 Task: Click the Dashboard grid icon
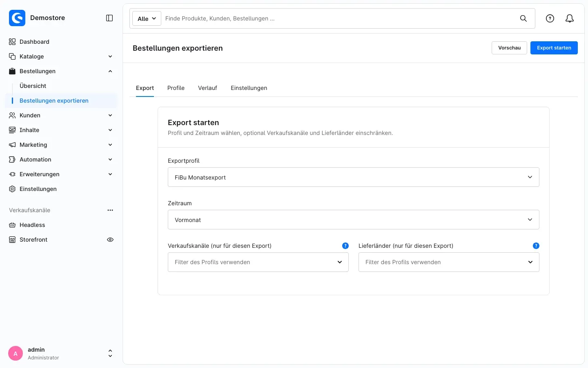tap(12, 42)
